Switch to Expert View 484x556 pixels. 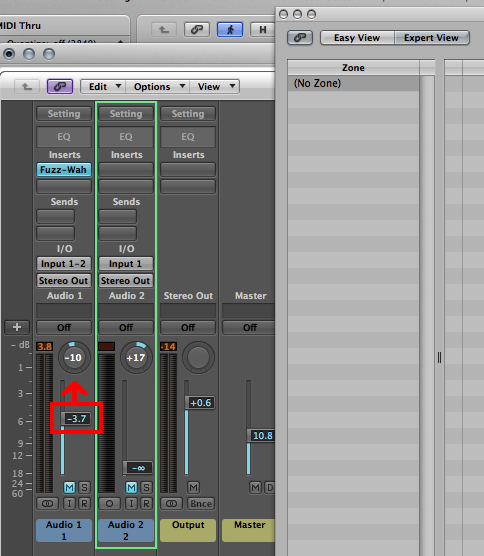[x=432, y=37]
